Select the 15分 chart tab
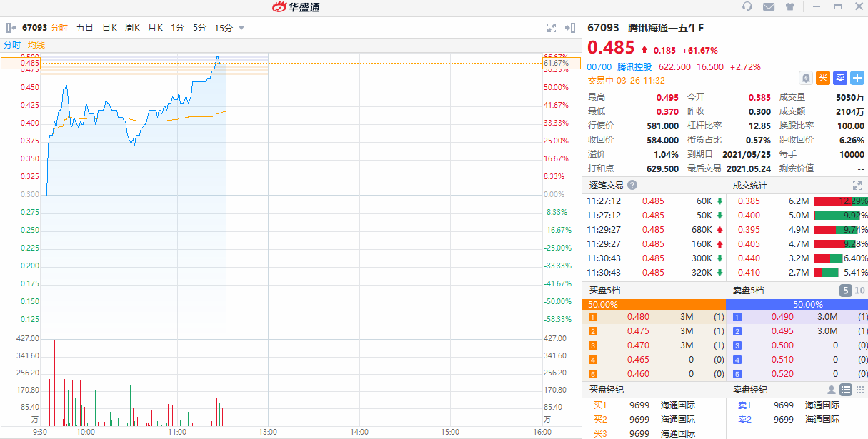 point(224,28)
